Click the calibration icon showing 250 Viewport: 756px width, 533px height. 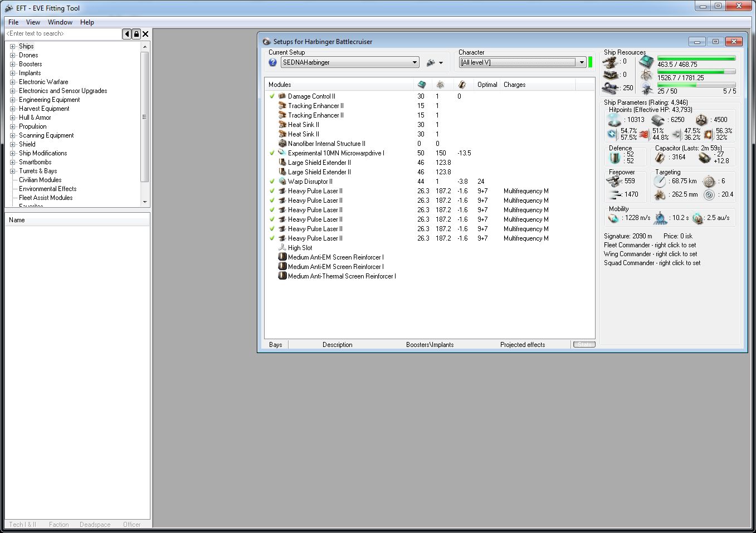[x=611, y=88]
